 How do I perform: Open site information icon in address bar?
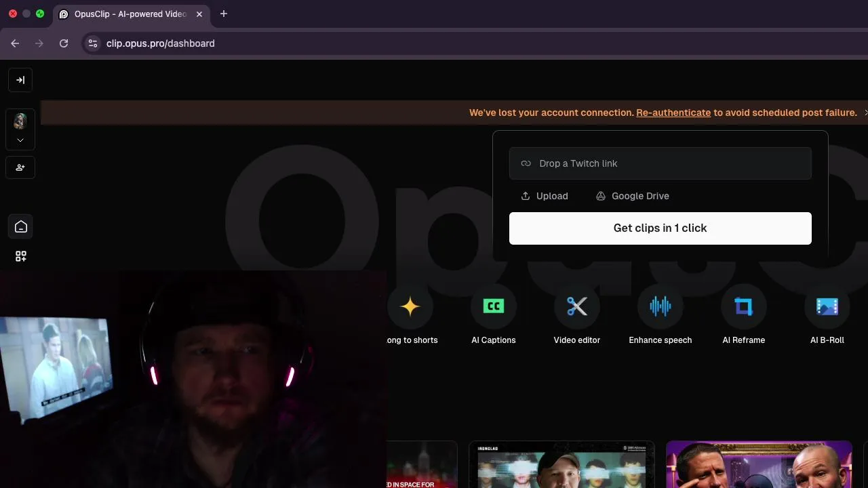[x=93, y=43]
